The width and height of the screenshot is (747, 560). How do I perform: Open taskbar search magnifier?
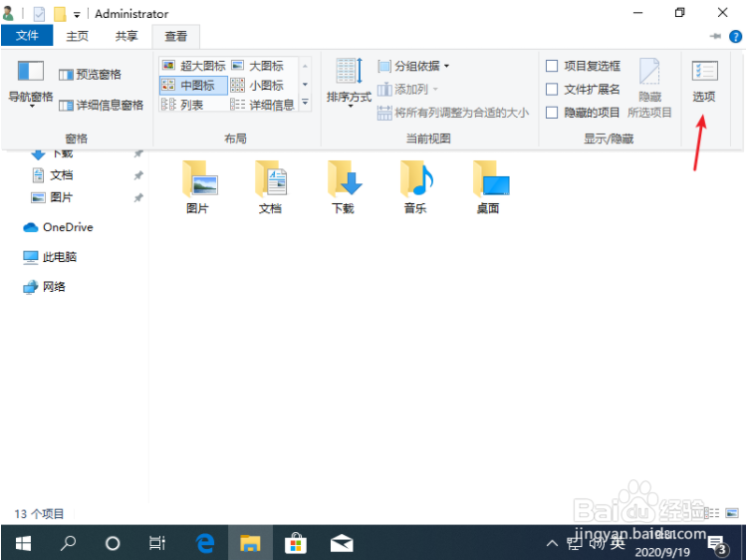pos(68,543)
